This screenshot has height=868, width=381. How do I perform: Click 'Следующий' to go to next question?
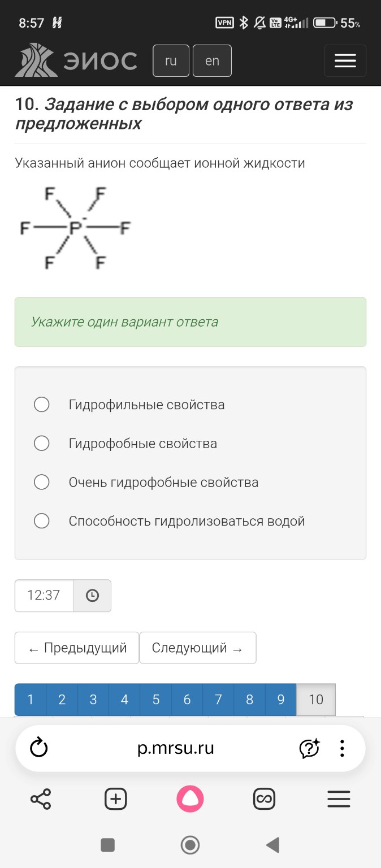[198, 648]
